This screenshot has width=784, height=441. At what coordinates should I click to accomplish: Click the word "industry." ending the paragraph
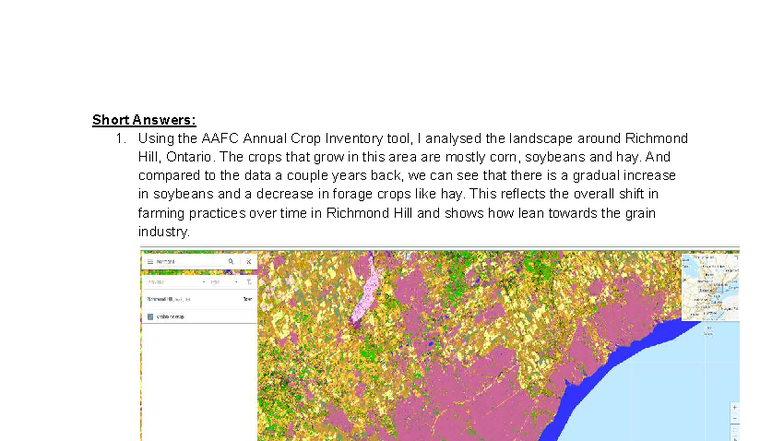point(164,232)
